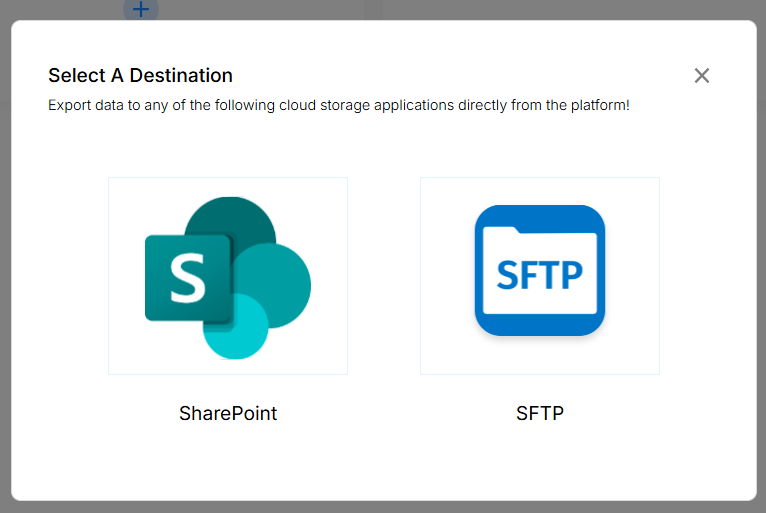This screenshot has height=513, width=766.
Task: Select the SFTP text label
Action: point(540,413)
